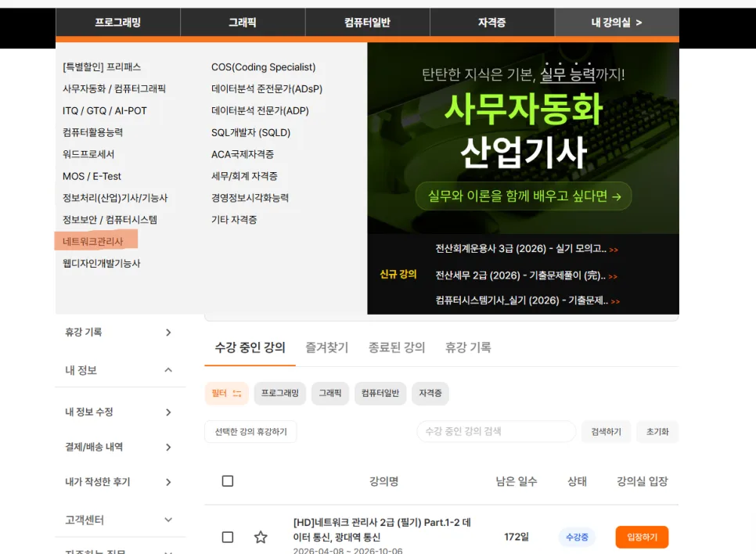Viewport: 756px width, 554px height.
Task: Filter lectures by 그래픽 chip
Action: click(330, 394)
